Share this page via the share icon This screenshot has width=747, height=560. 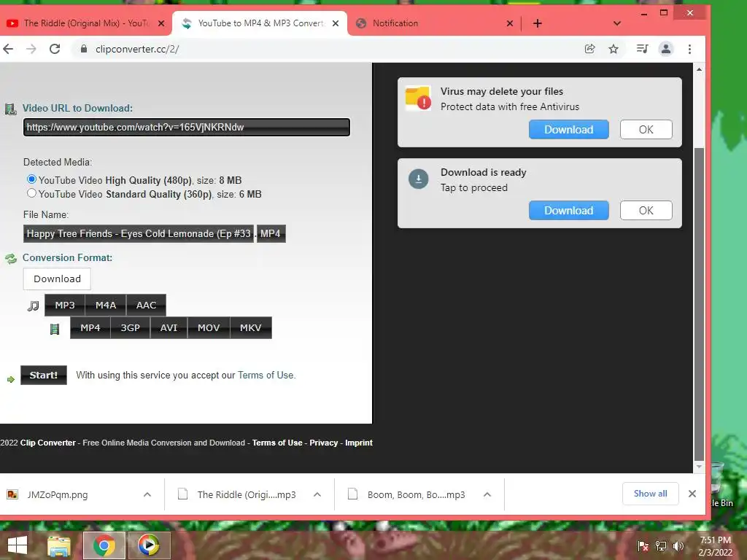(589, 49)
